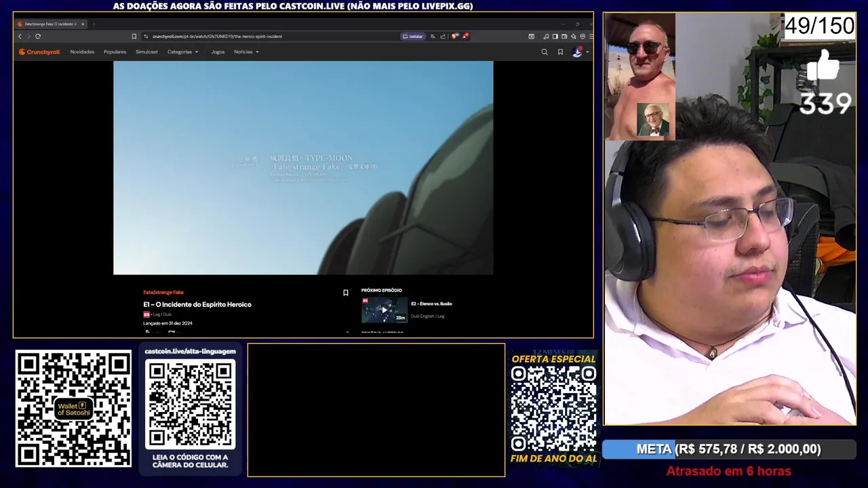Click the Lançado em 31 dez 2024 text
The width and height of the screenshot is (868, 488).
click(167, 323)
